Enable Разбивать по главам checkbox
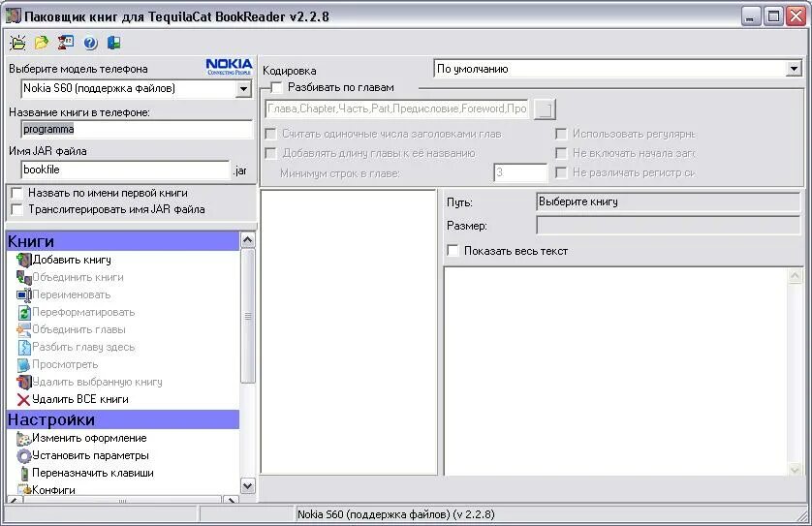Viewport: 812px width, 526px height. click(276, 87)
